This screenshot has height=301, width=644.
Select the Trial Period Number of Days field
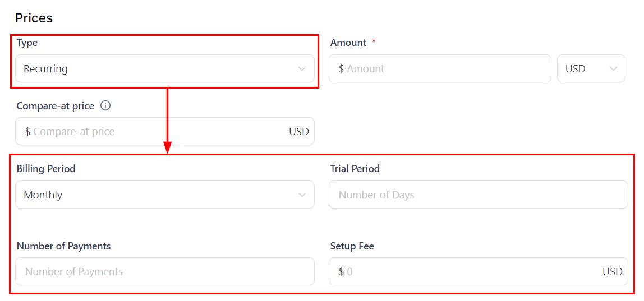click(478, 195)
